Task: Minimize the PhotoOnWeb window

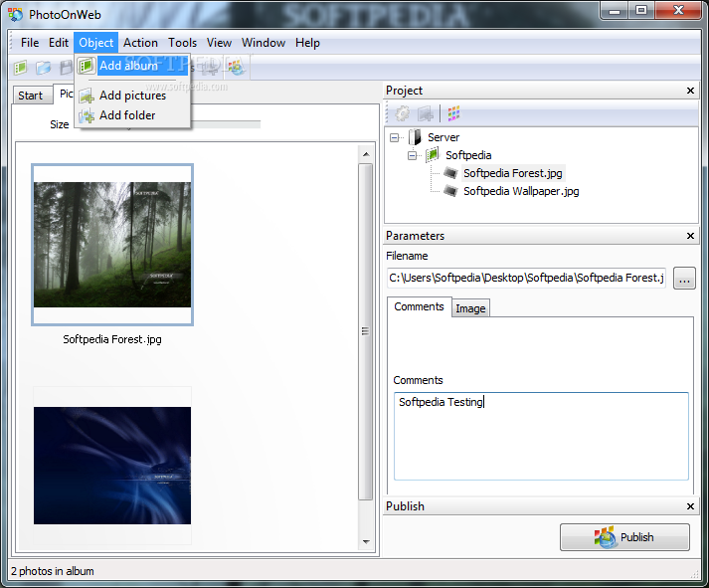Action: [615, 10]
